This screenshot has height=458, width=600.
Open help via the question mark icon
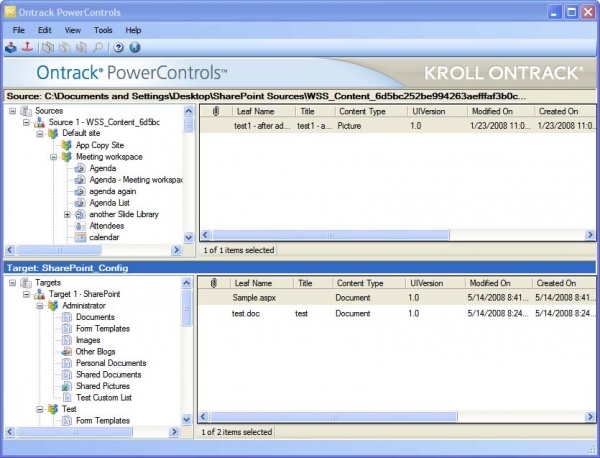(x=119, y=47)
